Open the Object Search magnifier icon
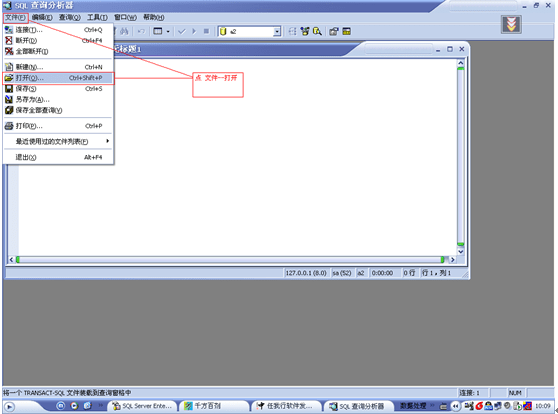 coord(317,32)
